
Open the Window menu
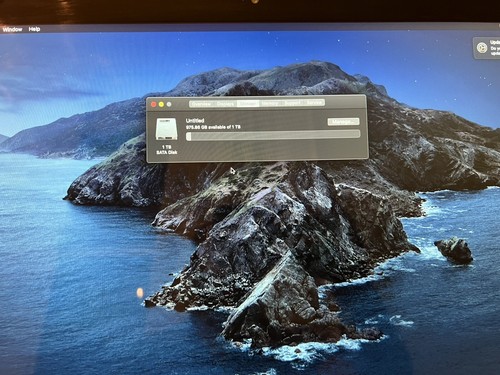12,29
